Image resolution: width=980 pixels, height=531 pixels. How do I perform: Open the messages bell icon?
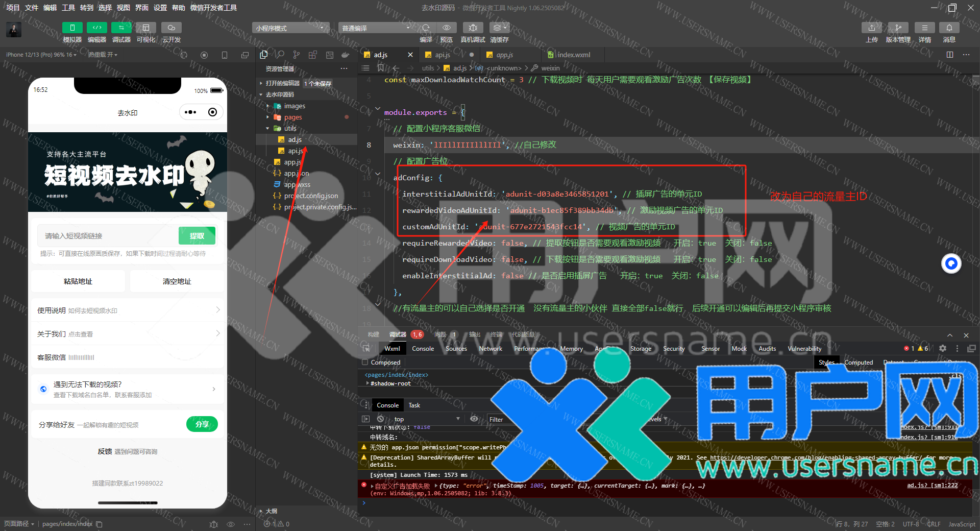point(949,28)
